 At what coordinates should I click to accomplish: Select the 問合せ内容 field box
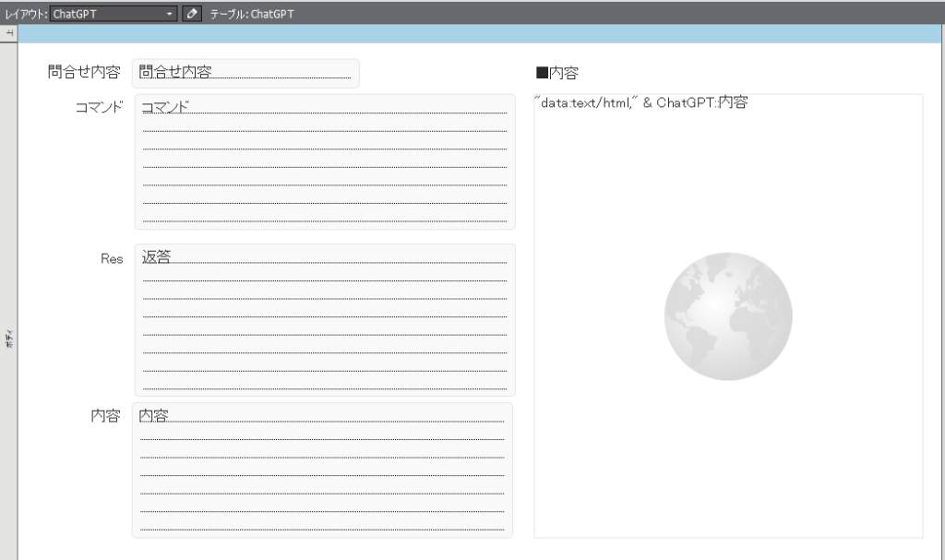click(x=245, y=74)
